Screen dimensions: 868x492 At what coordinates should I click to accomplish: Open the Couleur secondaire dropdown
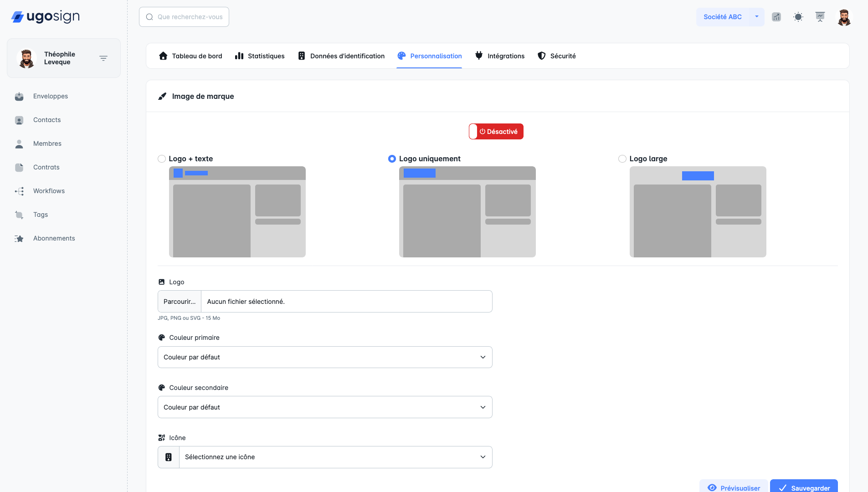coord(324,407)
